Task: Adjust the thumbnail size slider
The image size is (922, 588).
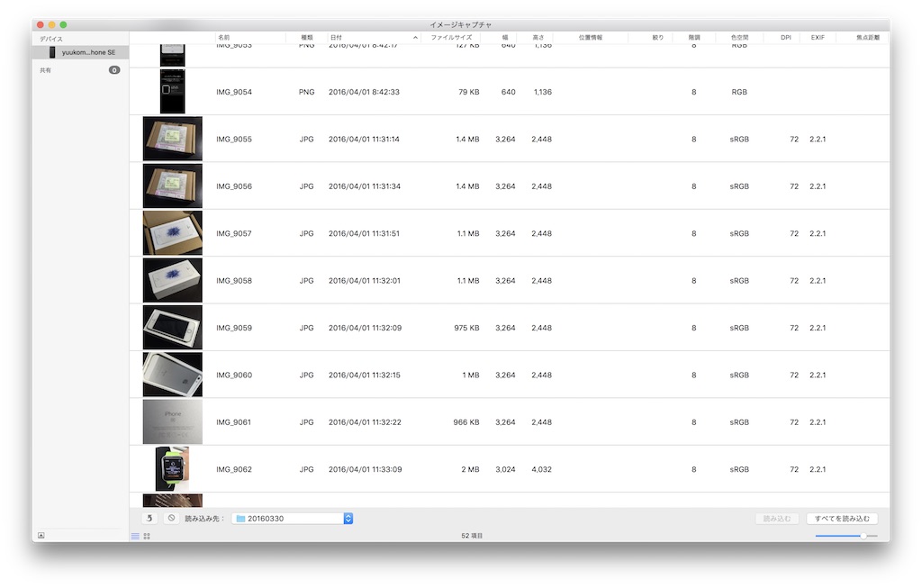Action: (x=863, y=536)
